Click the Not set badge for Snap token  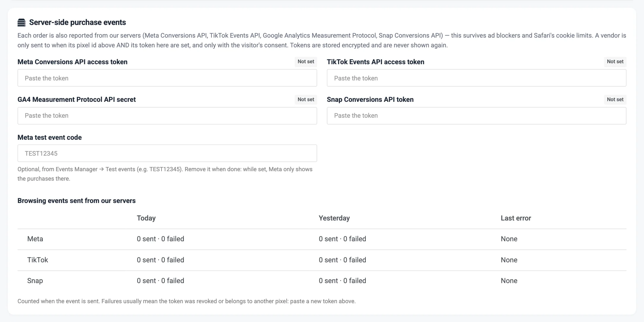[x=615, y=100]
